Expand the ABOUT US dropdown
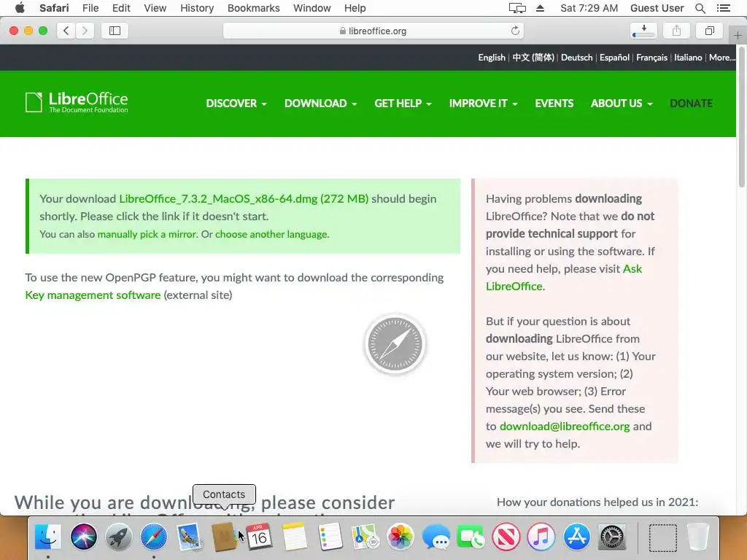Viewport: 747px width, 560px height. (x=622, y=104)
